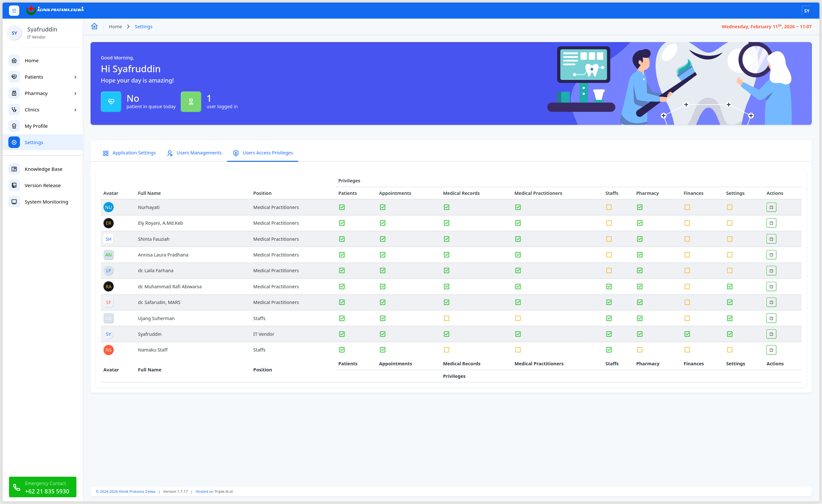
Task: Toggle Pharmacy privilege for Namaku Staff
Action: coord(640,350)
